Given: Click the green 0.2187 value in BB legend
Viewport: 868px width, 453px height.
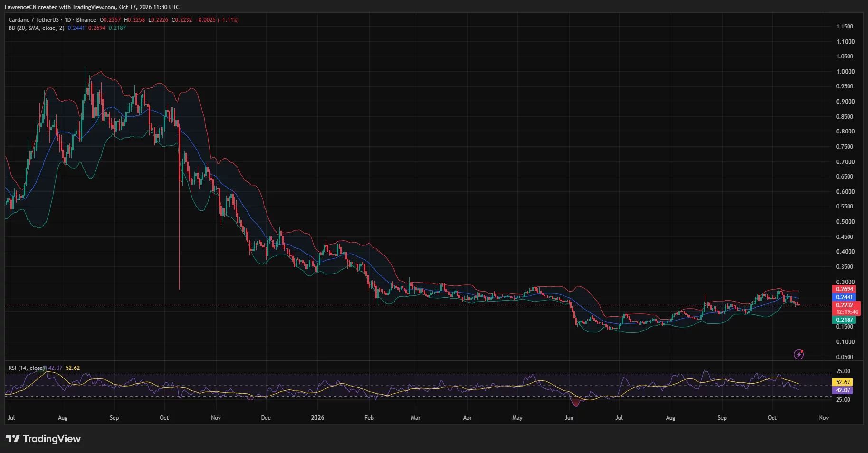Looking at the screenshot, I should pyautogui.click(x=117, y=28).
